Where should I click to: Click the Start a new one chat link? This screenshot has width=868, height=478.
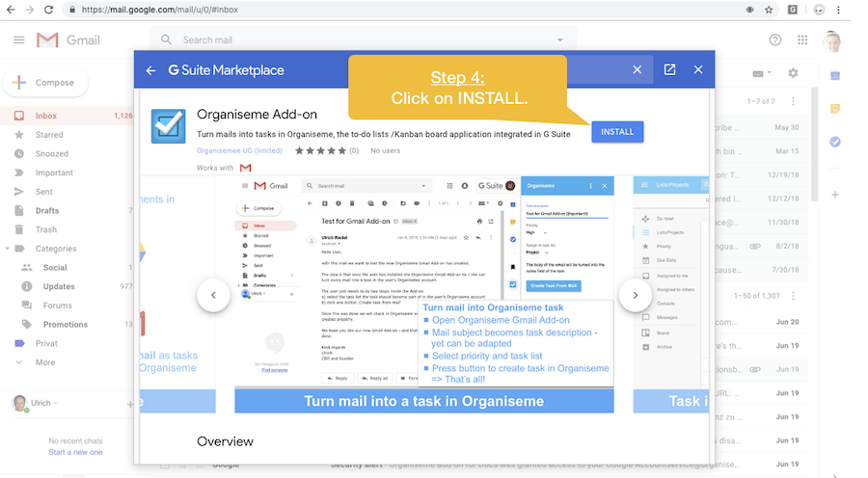click(75, 452)
